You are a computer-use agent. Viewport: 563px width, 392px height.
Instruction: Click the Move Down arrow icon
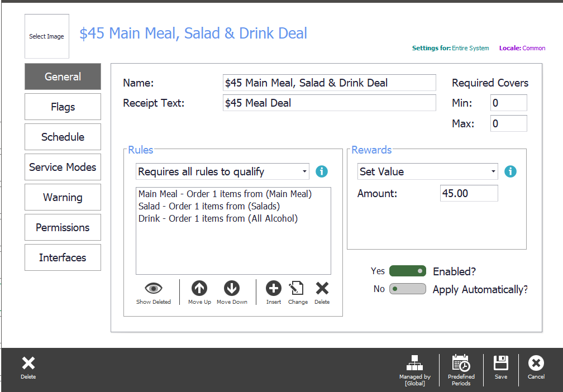pos(232,288)
